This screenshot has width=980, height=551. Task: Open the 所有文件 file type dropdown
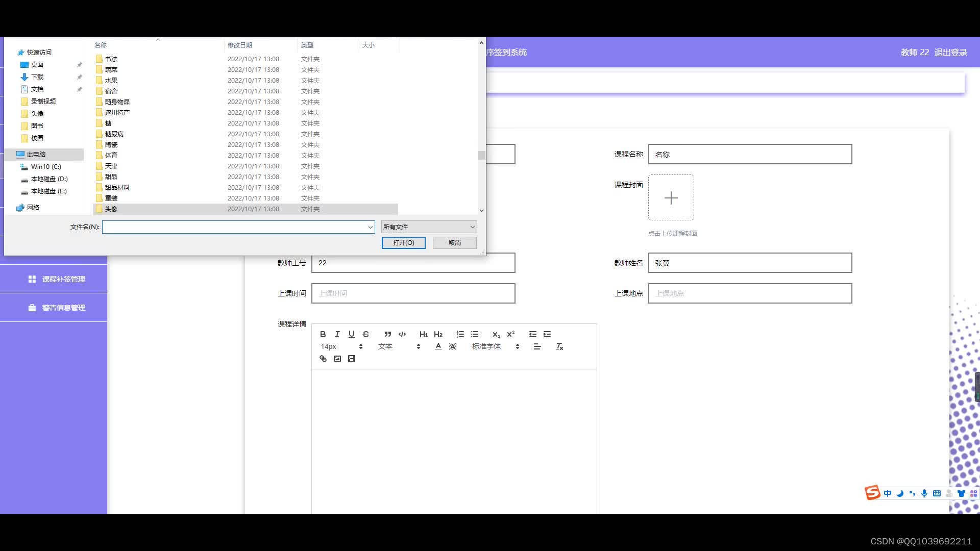click(429, 227)
